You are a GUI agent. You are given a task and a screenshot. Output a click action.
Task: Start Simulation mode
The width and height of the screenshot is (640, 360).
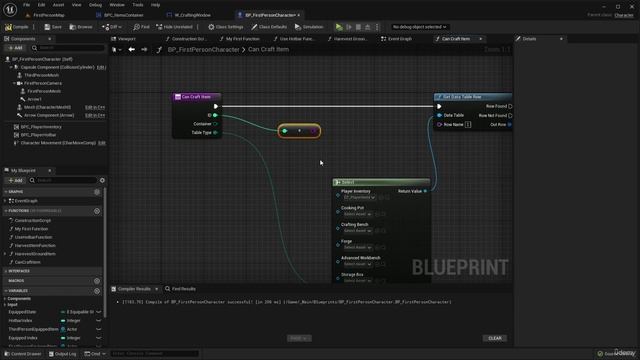(x=309, y=27)
